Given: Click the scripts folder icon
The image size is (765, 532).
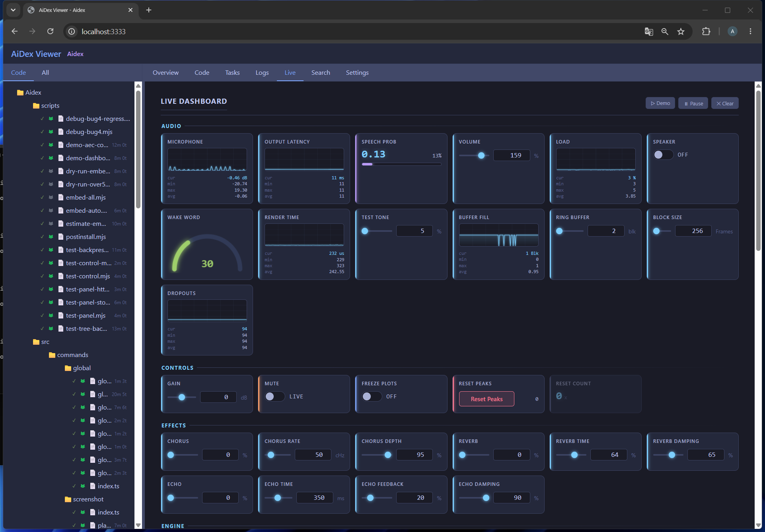Looking at the screenshot, I should pyautogui.click(x=36, y=106).
